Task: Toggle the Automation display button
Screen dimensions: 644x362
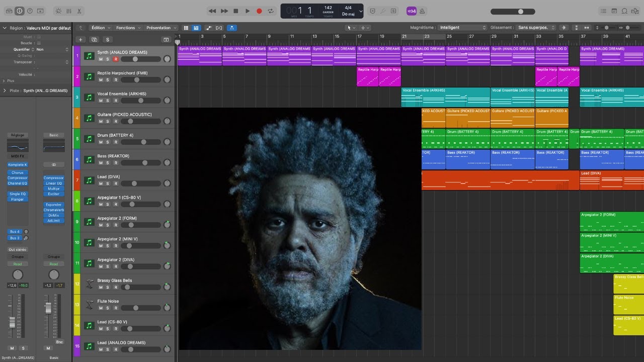Action: pyautogui.click(x=209, y=28)
